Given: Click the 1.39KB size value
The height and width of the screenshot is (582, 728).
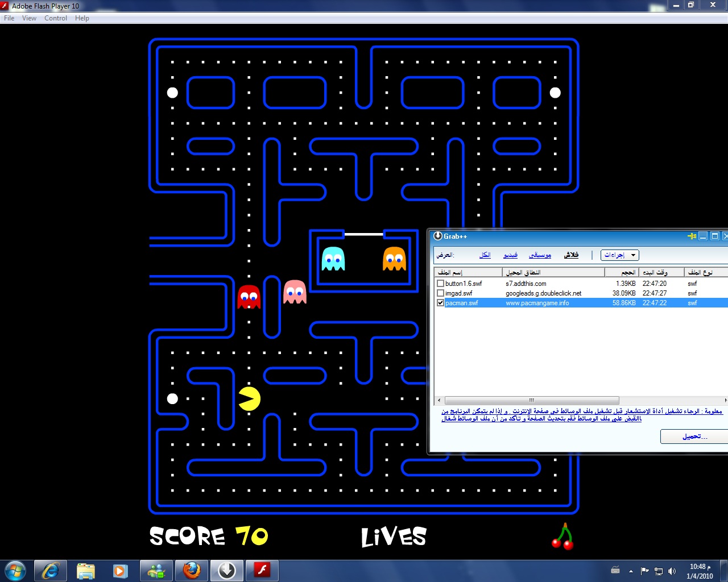Looking at the screenshot, I should coord(626,284).
